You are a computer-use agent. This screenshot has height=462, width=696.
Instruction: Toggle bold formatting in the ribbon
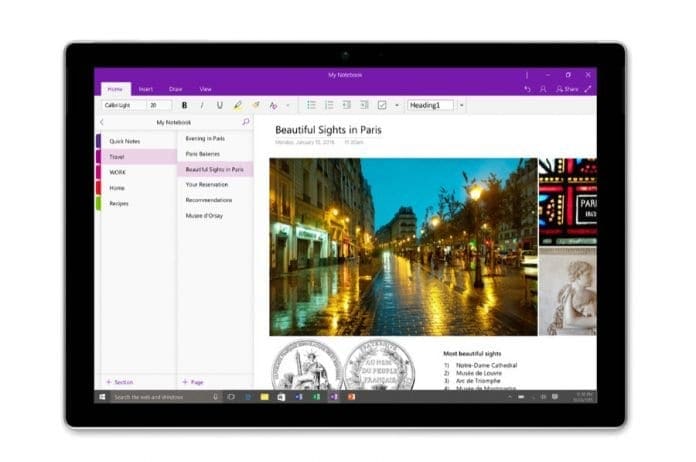(x=184, y=105)
